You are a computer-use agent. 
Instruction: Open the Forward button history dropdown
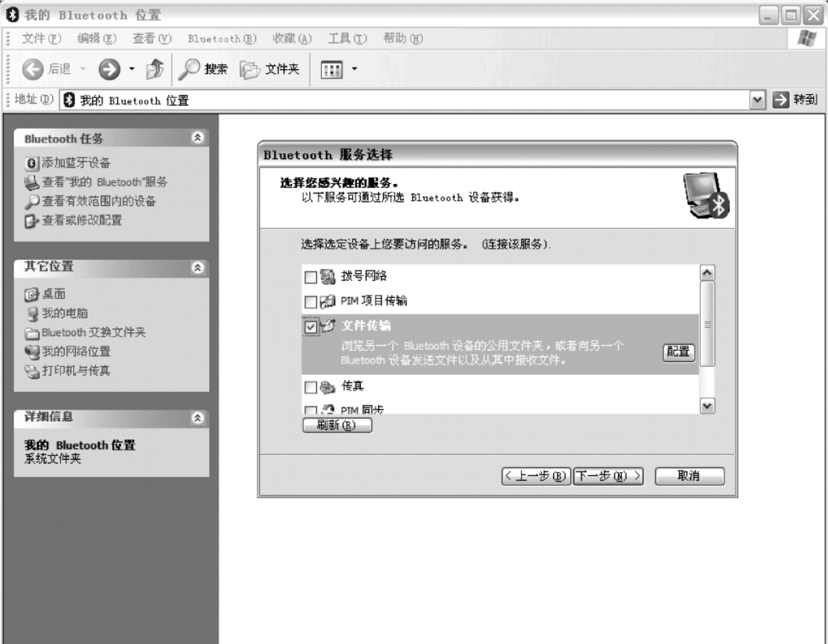click(132, 69)
